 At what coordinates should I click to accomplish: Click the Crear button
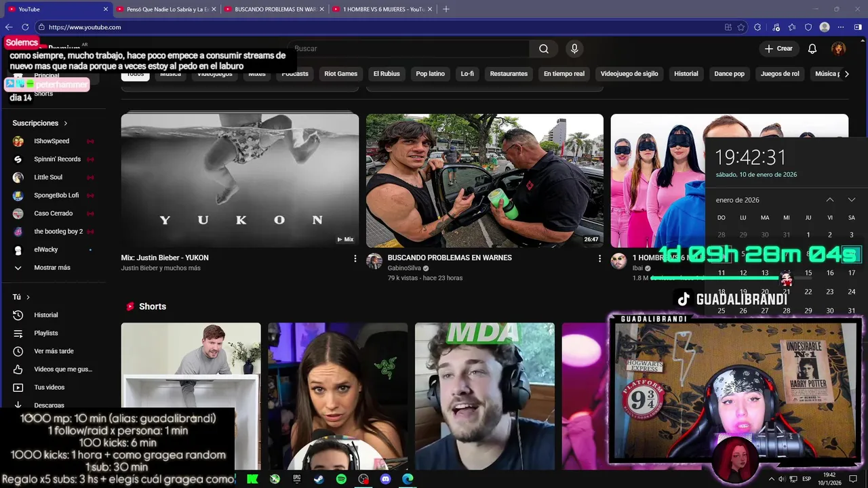point(778,49)
